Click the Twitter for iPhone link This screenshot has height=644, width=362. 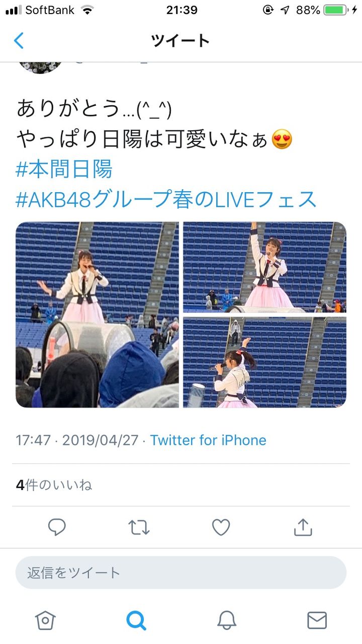pyautogui.click(x=208, y=440)
